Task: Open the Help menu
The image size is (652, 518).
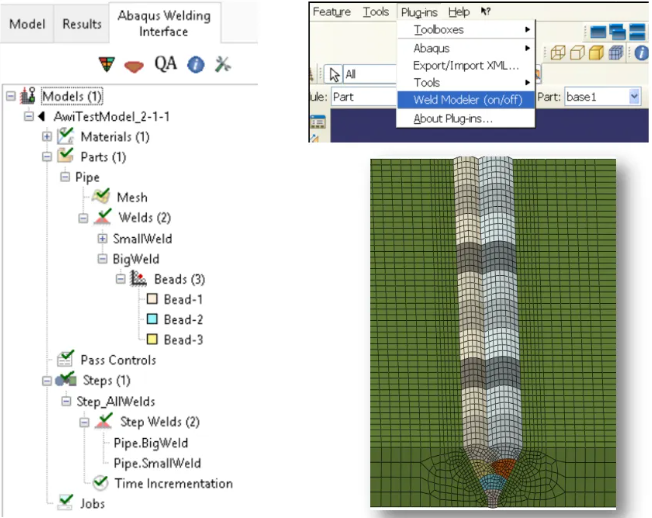Action: 459,12
